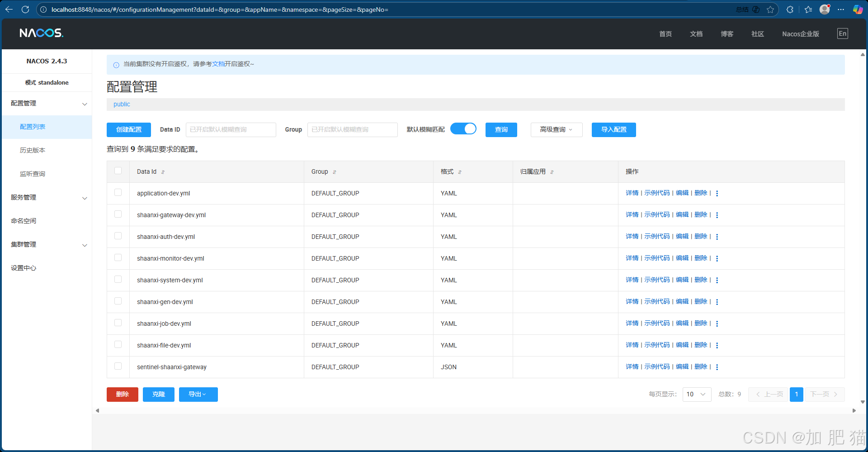The width and height of the screenshot is (868, 452).
Task: Open more actions for sentinel-shaanxi-gateway
Action: click(x=717, y=367)
